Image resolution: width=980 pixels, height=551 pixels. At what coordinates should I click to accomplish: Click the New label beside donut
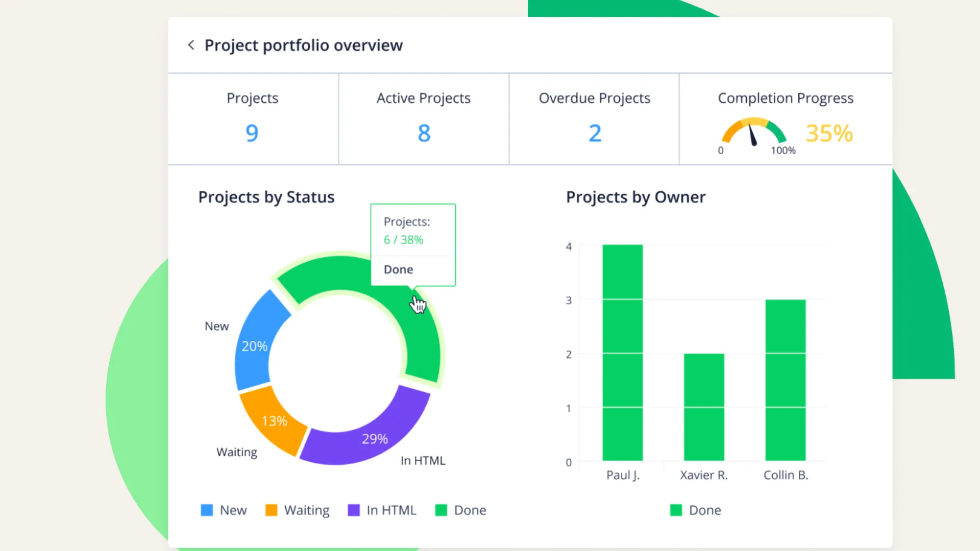[x=216, y=326]
